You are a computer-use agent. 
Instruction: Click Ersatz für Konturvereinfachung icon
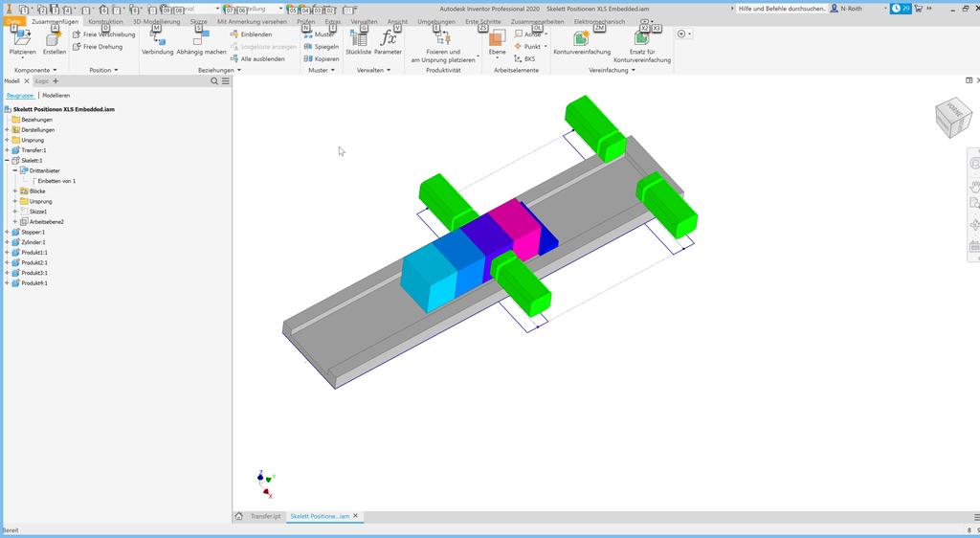[642, 38]
